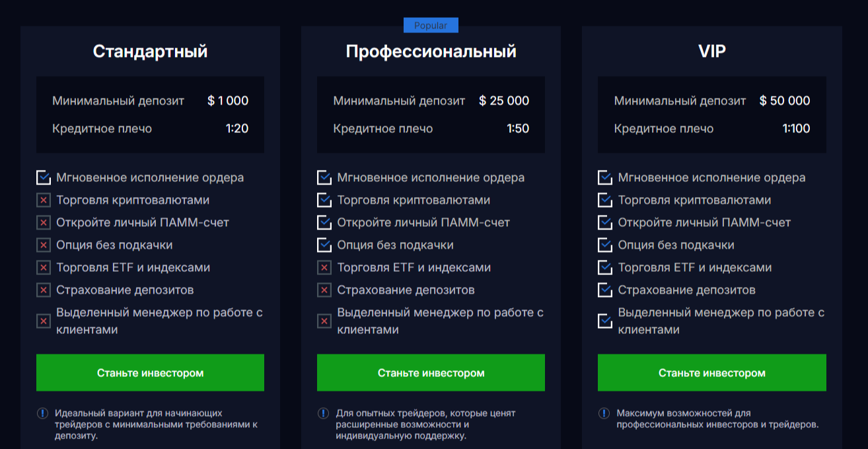
Task: Click the red X beside Торговля ETF in Профессиональный
Action: coord(324,268)
